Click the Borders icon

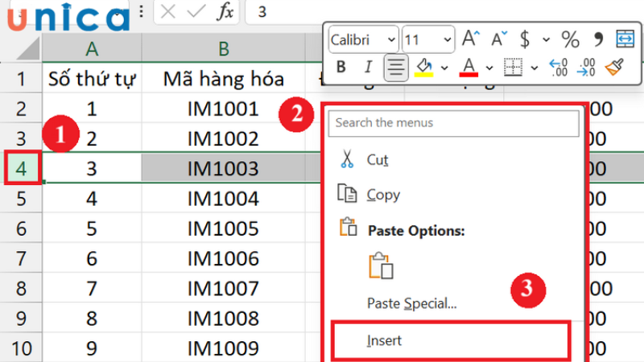pos(513,67)
